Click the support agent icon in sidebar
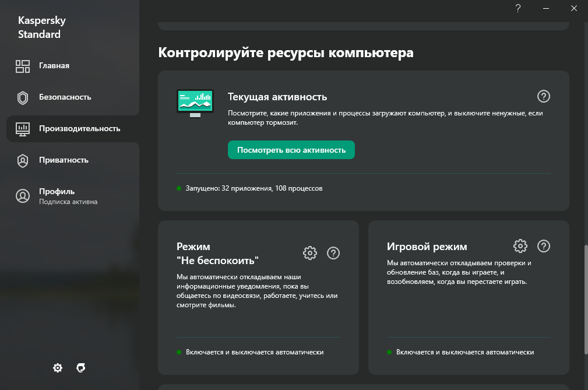This screenshot has height=390, width=588. [x=82, y=368]
